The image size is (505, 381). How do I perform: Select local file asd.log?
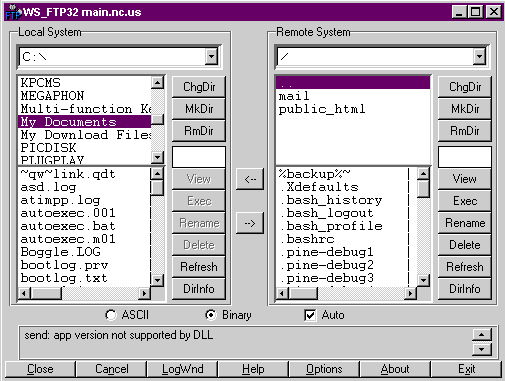coord(84,187)
